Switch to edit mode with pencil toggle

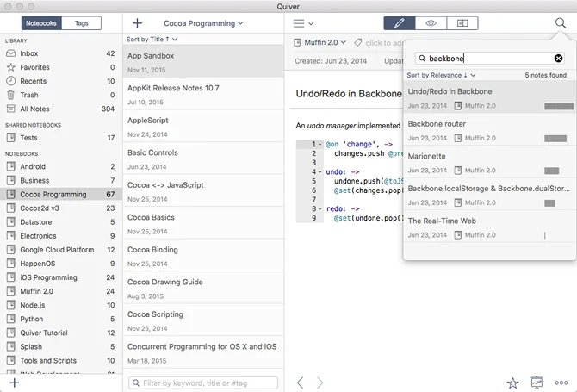[x=399, y=23]
